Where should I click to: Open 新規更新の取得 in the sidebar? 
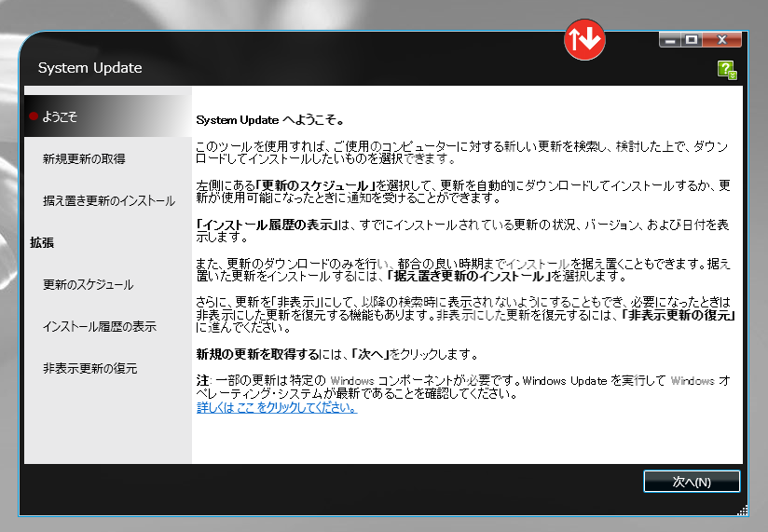click(84, 158)
